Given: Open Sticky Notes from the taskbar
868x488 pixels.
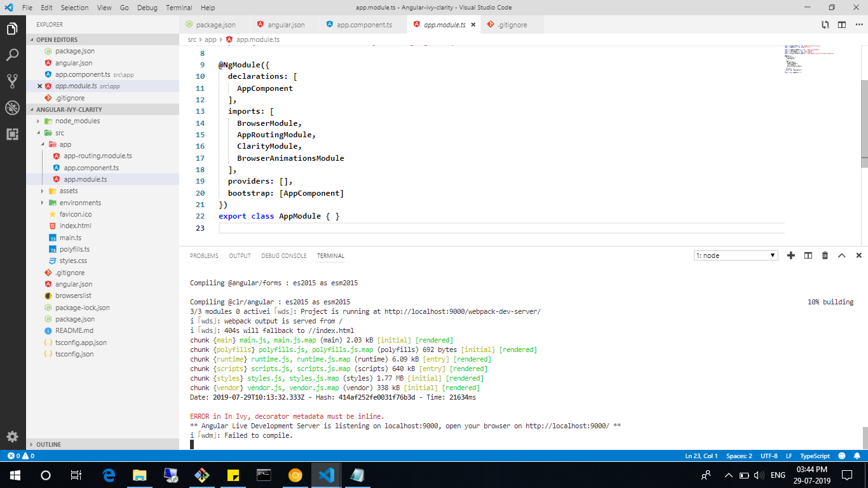Looking at the screenshot, I should (x=233, y=475).
